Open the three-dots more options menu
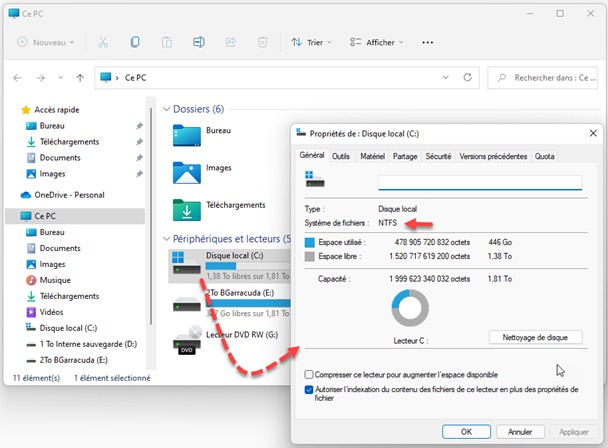 (x=428, y=43)
